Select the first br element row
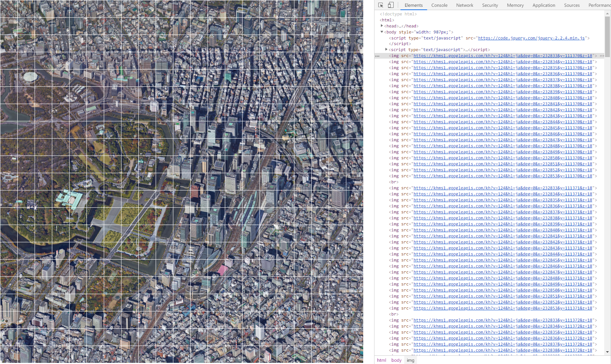This screenshot has width=611, height=364. point(394,182)
